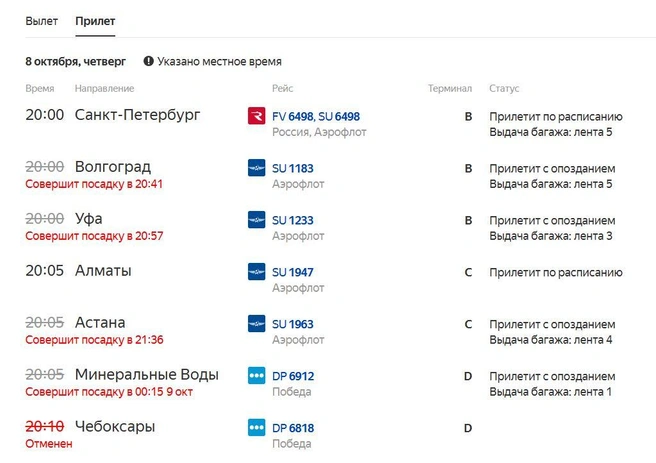Image resolution: width=656 pixels, height=463 pixels.
Task: Click the Санкт-Петербург destination
Action: click(x=137, y=115)
